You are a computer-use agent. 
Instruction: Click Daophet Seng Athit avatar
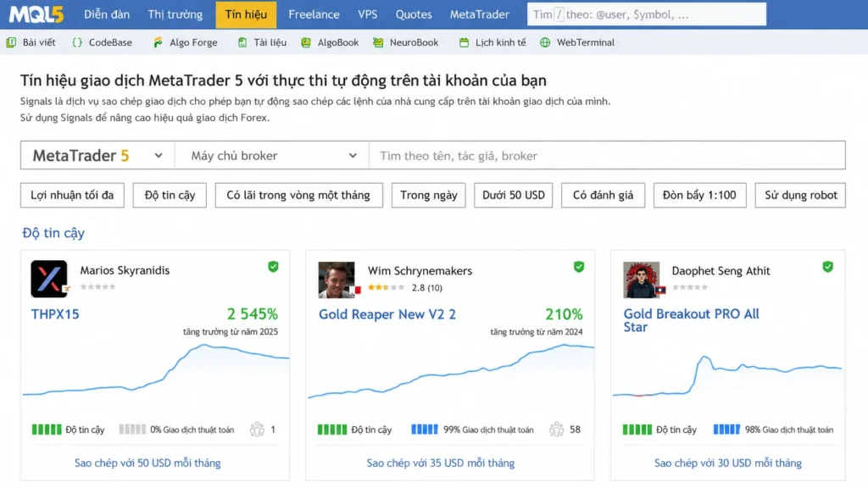click(642, 280)
